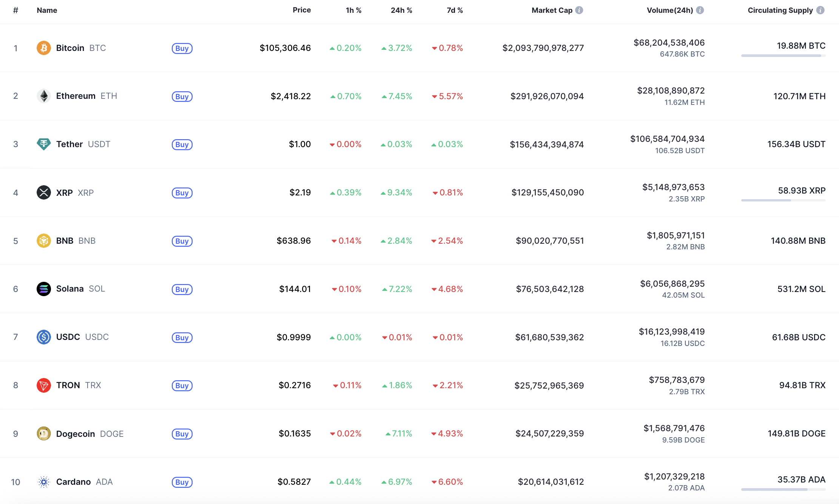Screen dimensions: 839x504
Task: Open the BNB coin page link
Action: coord(65,241)
